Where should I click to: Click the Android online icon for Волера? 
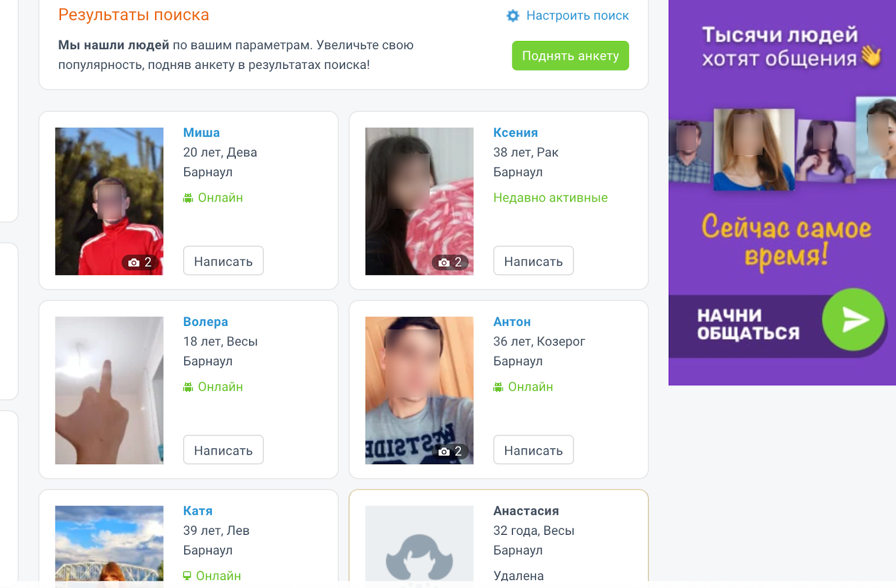(188, 387)
